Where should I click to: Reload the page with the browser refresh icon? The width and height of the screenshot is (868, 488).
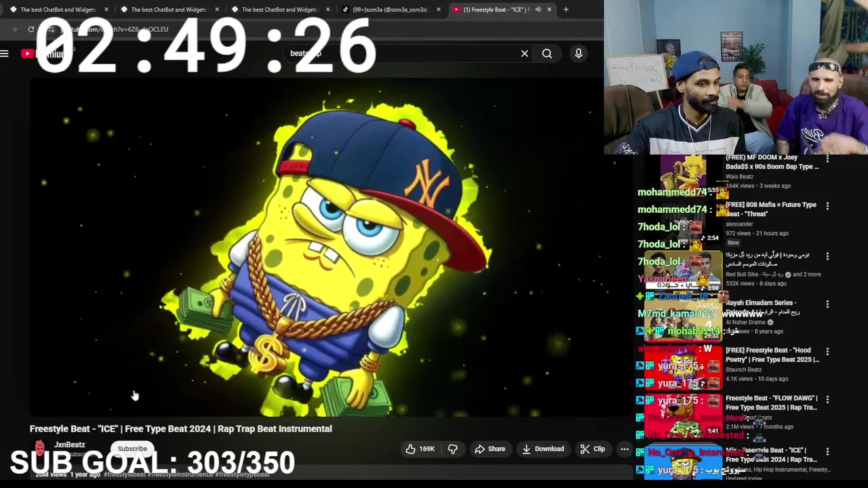31,29
